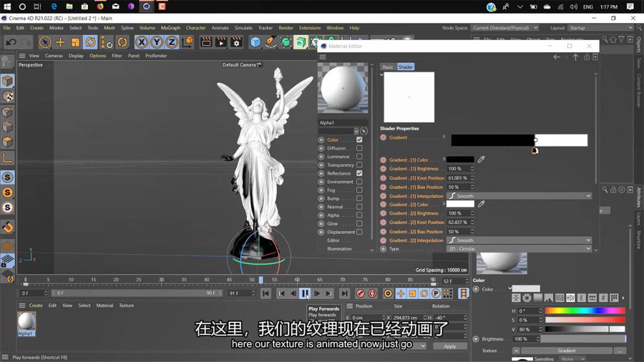Enable the Transparency channel checkbox
The width and height of the screenshot is (644, 362).
tap(359, 165)
